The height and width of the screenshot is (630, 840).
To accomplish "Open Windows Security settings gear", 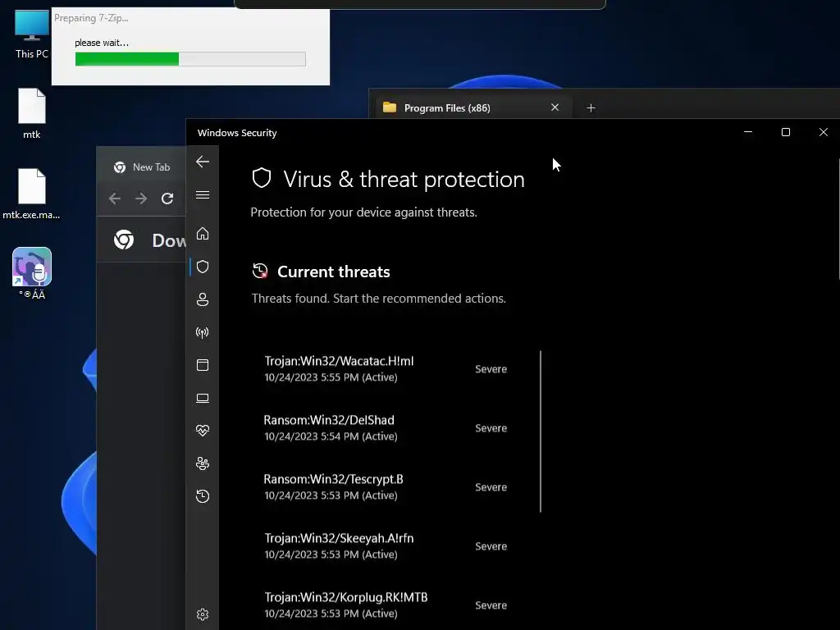I will click(x=203, y=614).
